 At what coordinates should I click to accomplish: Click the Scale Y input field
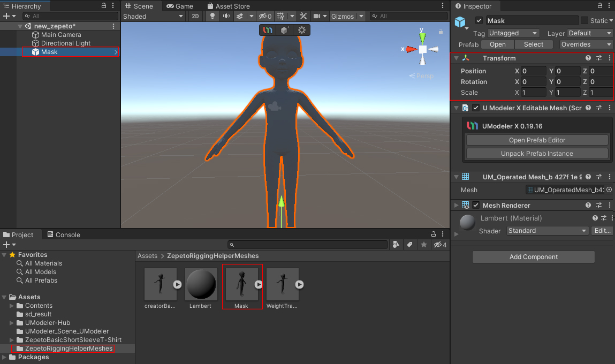(567, 93)
